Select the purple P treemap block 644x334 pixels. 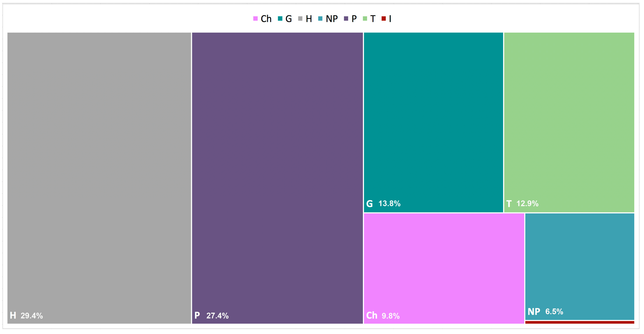tap(277, 162)
